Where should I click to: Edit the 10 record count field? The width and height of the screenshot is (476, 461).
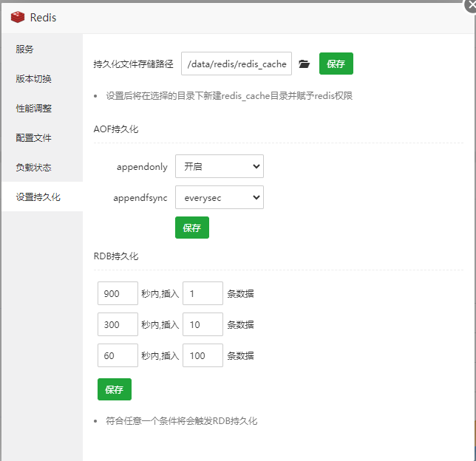click(203, 324)
